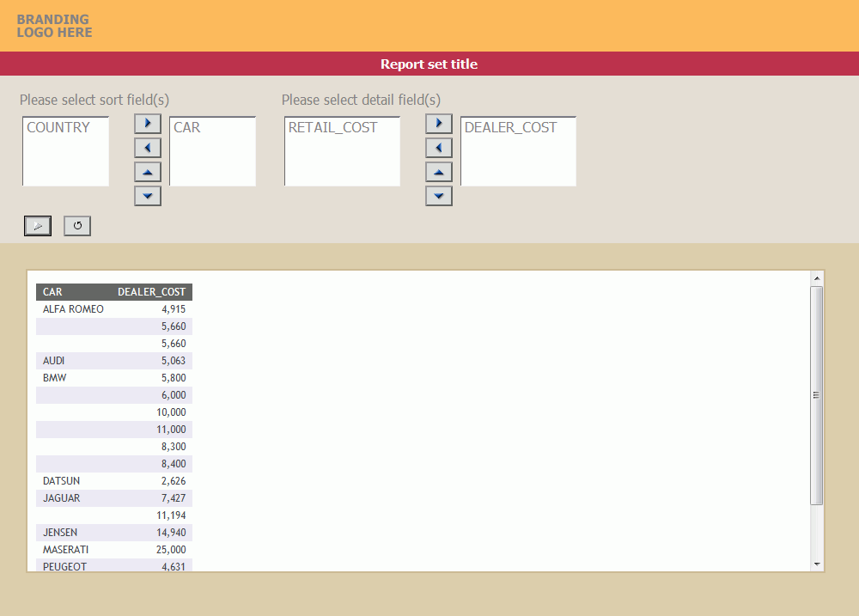Click the report scrollbar up arrow
859x616 pixels.
817,278
